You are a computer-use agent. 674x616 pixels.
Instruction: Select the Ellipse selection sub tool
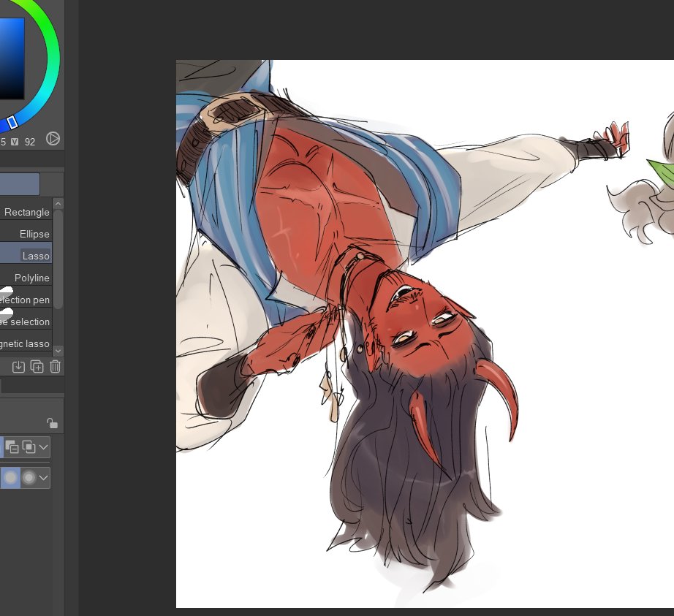(26, 234)
